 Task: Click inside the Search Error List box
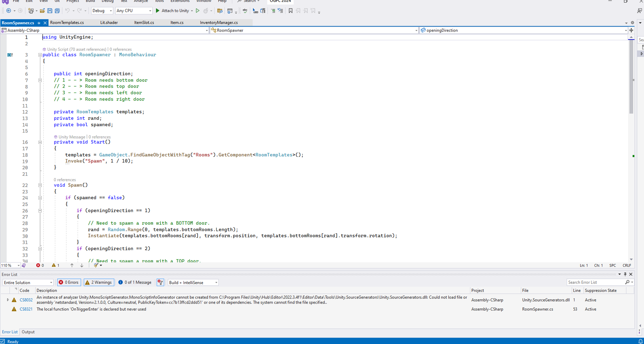[x=597, y=282]
